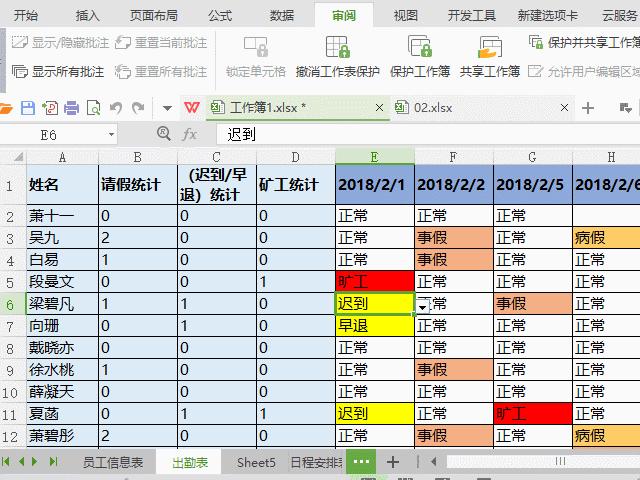The height and width of the screenshot is (480, 640).
Task: Open the 页面布局 ribbon tab
Action: tap(153, 16)
